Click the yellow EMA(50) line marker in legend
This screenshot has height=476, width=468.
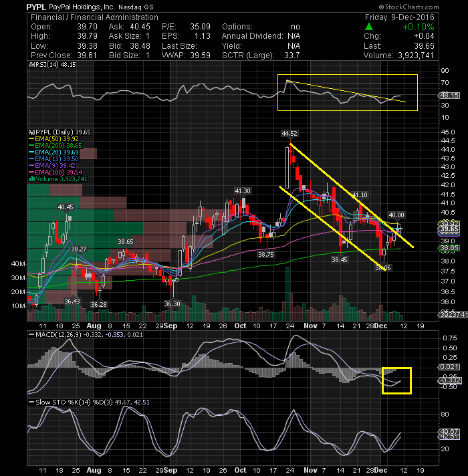[x=31, y=139]
